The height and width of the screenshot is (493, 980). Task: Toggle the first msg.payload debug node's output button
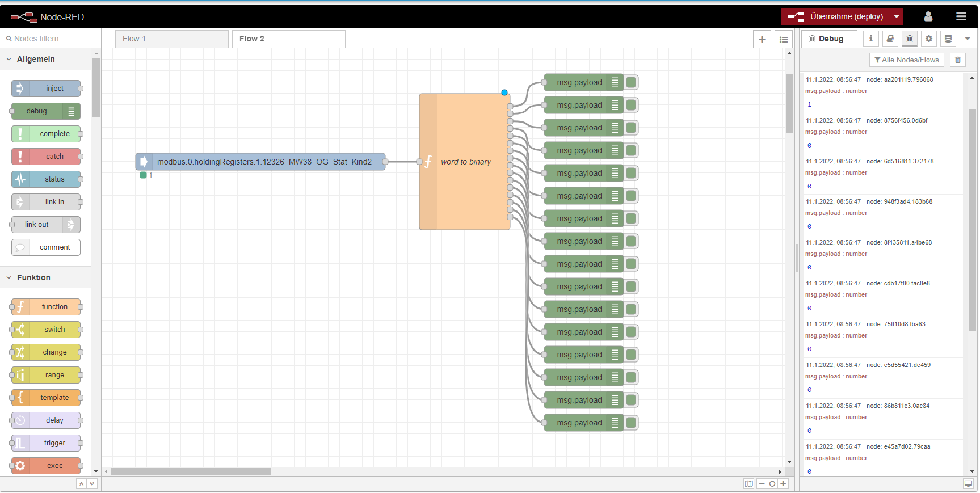(631, 82)
